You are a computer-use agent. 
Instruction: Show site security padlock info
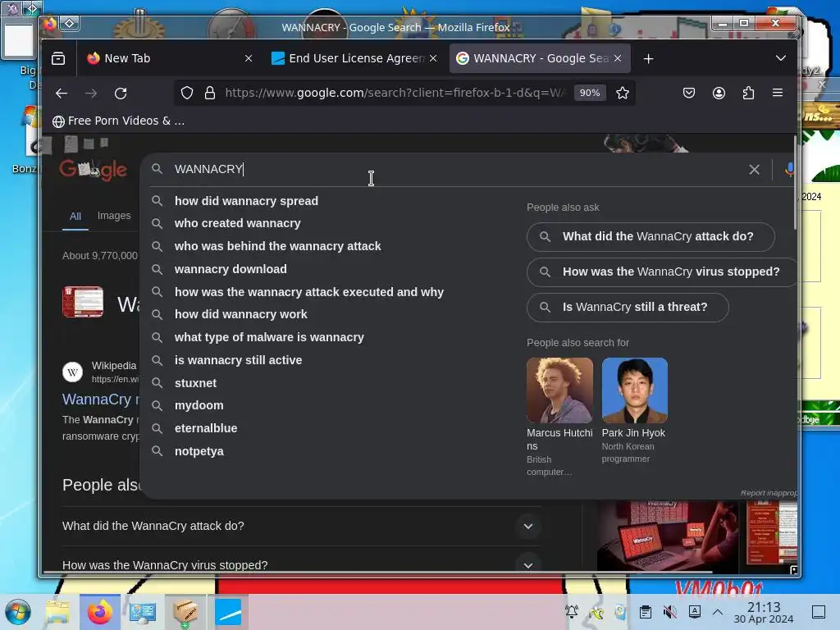click(x=210, y=94)
